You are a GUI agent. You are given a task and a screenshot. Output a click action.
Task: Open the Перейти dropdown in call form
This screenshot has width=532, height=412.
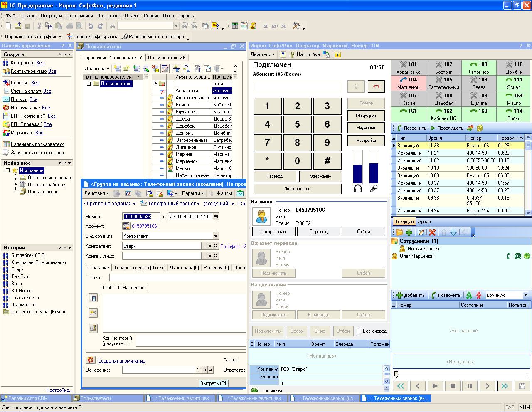(x=193, y=193)
